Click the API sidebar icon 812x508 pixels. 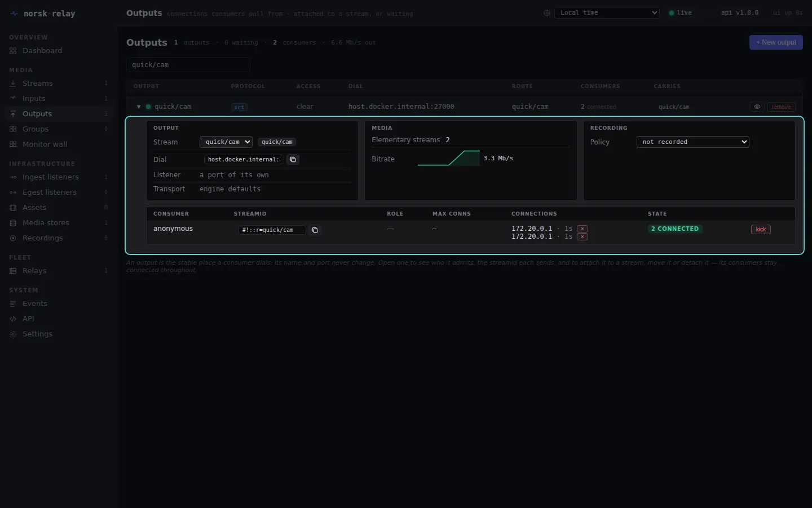pyautogui.click(x=13, y=319)
